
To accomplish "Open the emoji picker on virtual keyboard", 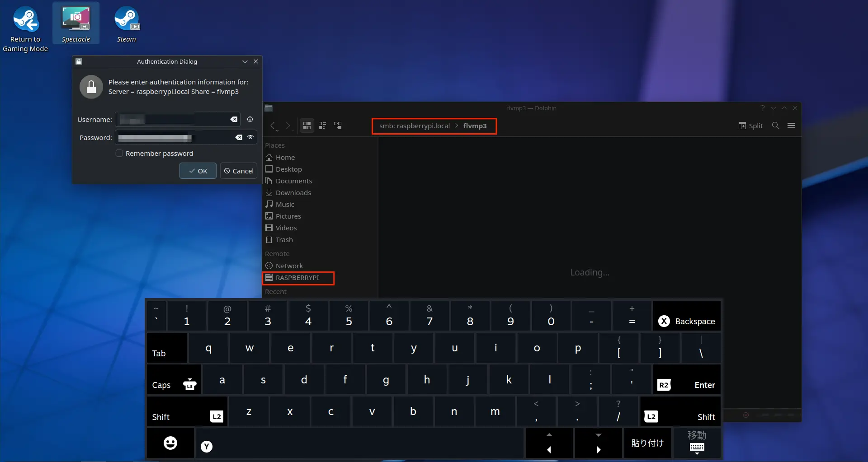I will point(170,443).
